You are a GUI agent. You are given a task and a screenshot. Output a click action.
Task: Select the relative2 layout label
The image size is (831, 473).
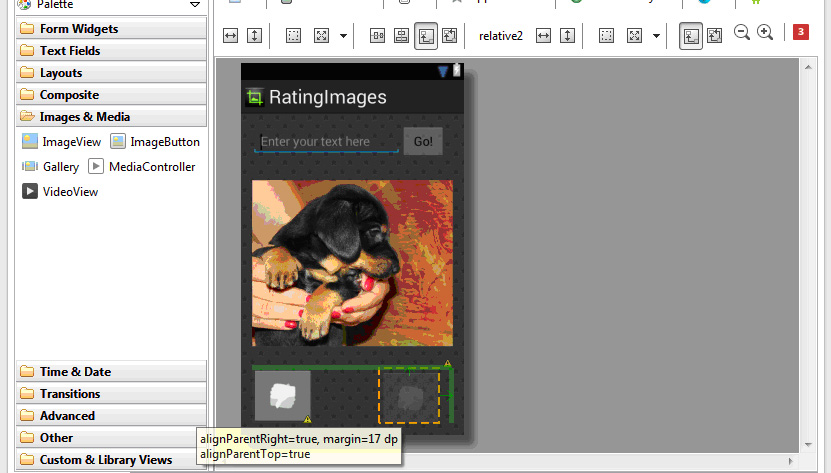[x=500, y=36]
